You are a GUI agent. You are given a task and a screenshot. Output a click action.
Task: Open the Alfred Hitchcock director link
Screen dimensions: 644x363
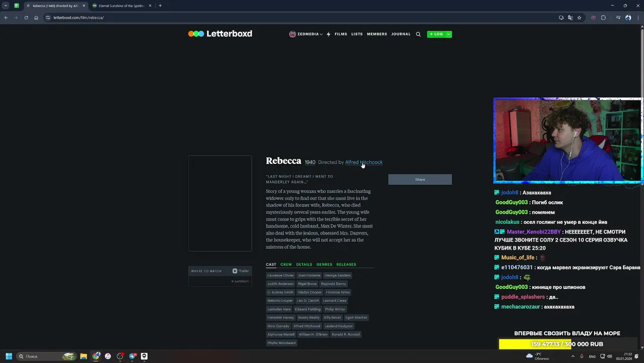[x=364, y=162]
